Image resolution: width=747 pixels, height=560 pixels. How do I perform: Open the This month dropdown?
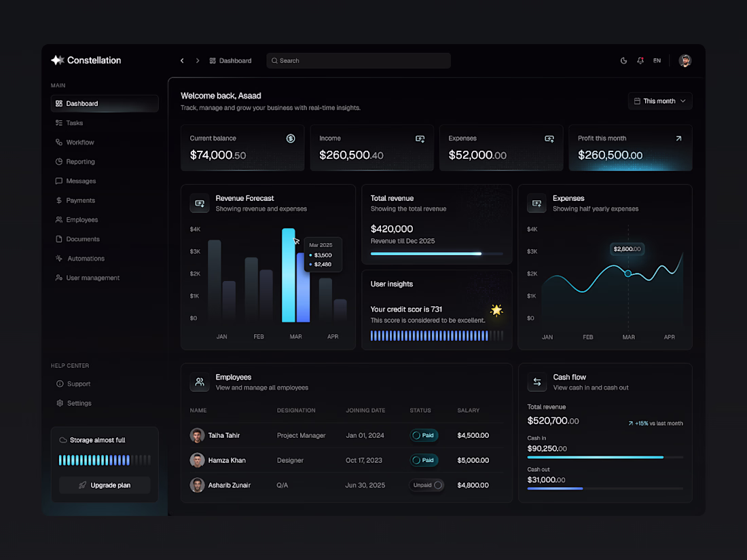click(x=660, y=101)
